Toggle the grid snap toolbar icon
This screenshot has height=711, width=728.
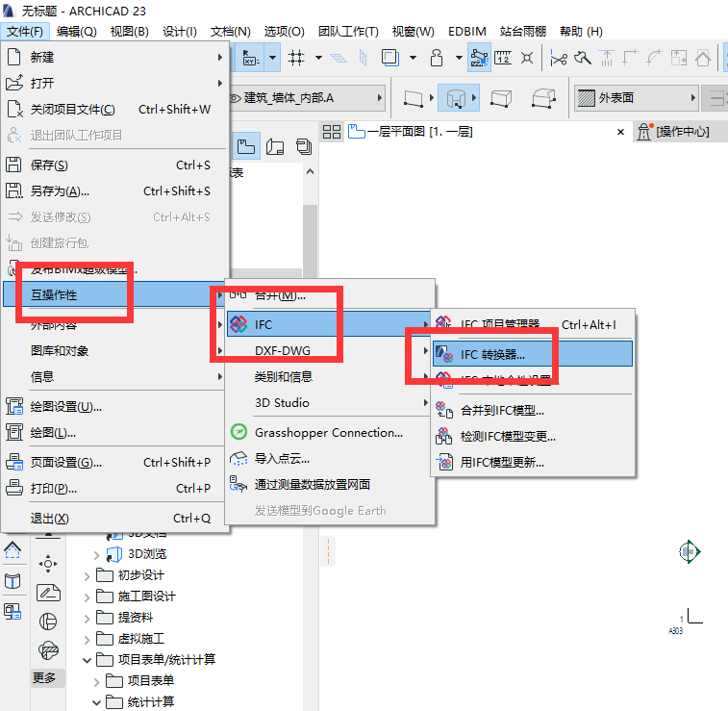pos(296,58)
